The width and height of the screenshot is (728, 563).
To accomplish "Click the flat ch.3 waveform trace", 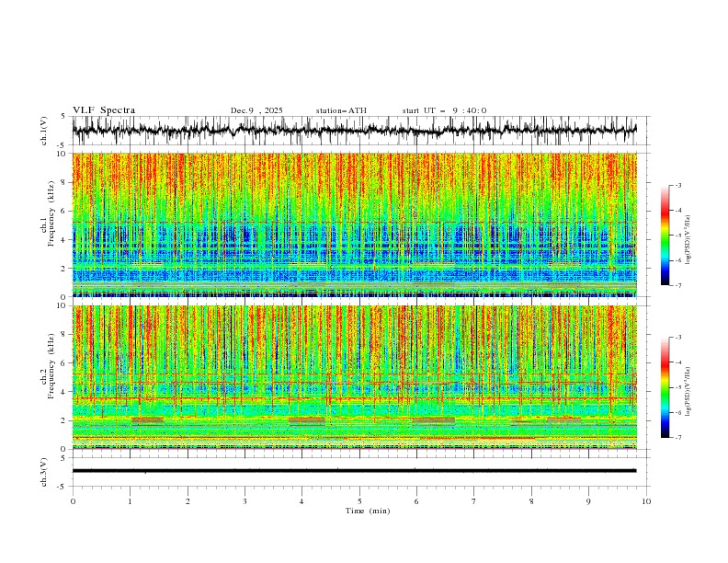I will [x=355, y=471].
